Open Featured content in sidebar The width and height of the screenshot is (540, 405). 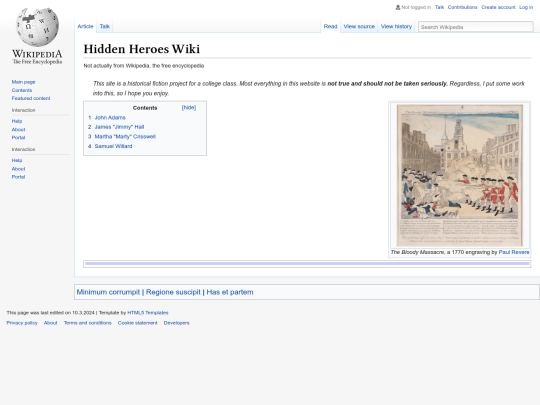(31, 98)
